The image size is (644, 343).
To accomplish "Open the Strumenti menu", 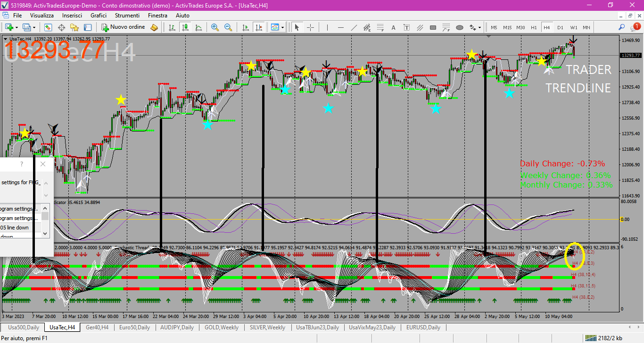I will 127,16.
